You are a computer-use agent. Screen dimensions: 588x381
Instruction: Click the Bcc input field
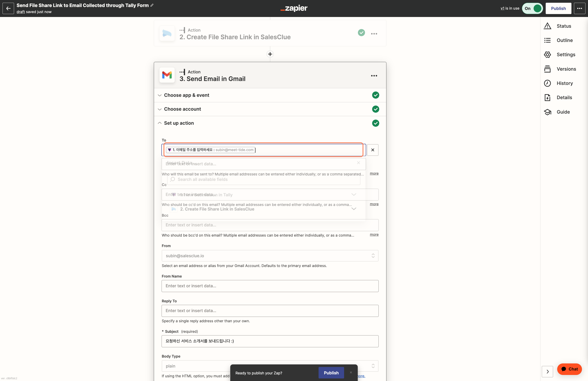[270, 225]
